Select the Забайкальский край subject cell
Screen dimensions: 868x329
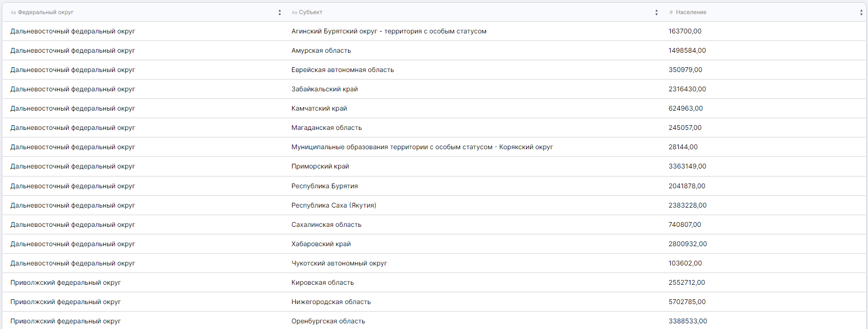coord(324,89)
